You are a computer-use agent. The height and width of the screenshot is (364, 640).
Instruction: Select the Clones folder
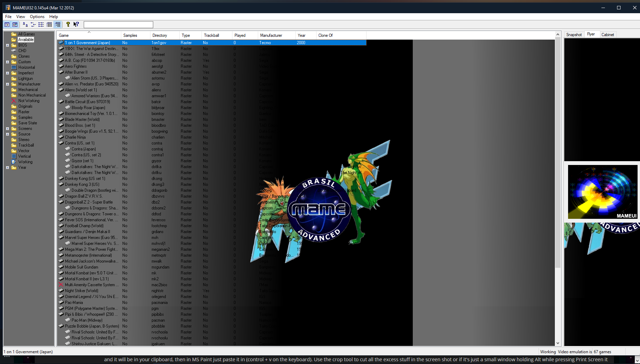coord(24,56)
